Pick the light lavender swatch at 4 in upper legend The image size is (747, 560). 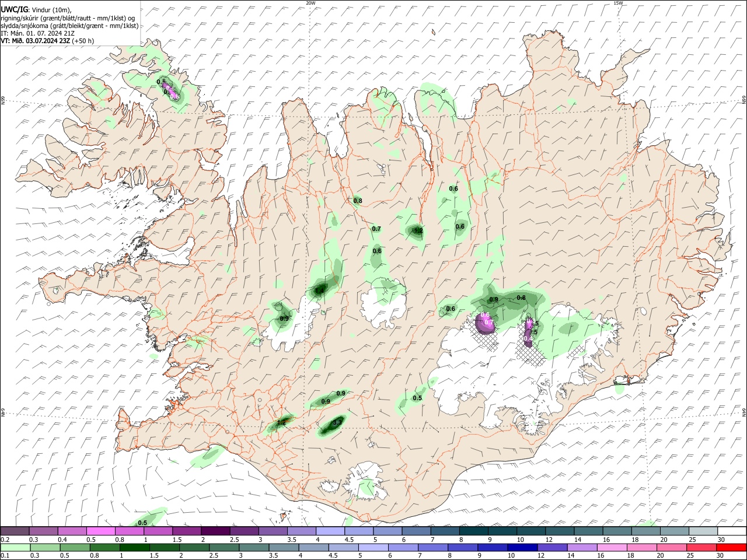click(x=330, y=531)
